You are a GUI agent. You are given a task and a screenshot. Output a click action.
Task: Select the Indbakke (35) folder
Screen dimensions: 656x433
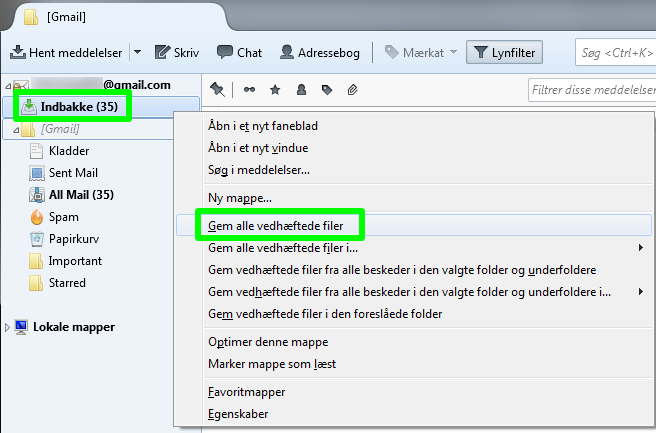[101, 107]
